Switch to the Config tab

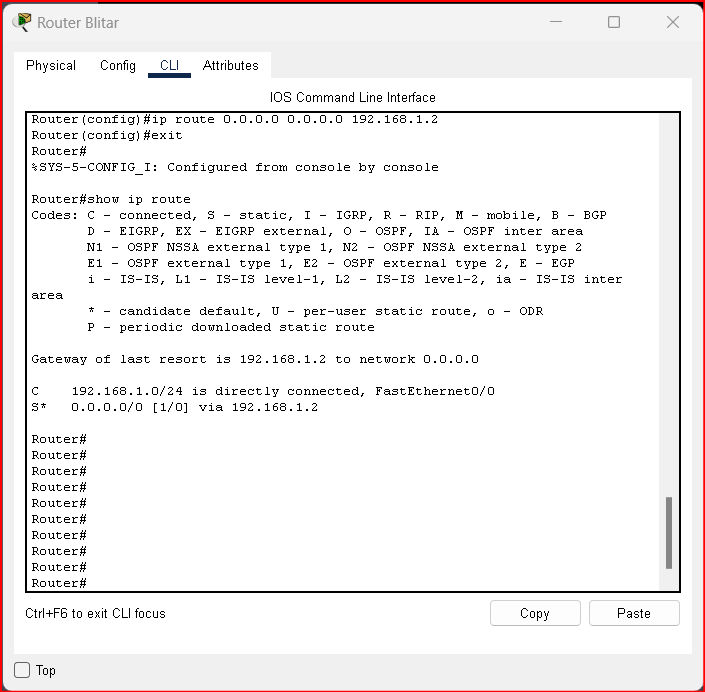pyautogui.click(x=118, y=65)
